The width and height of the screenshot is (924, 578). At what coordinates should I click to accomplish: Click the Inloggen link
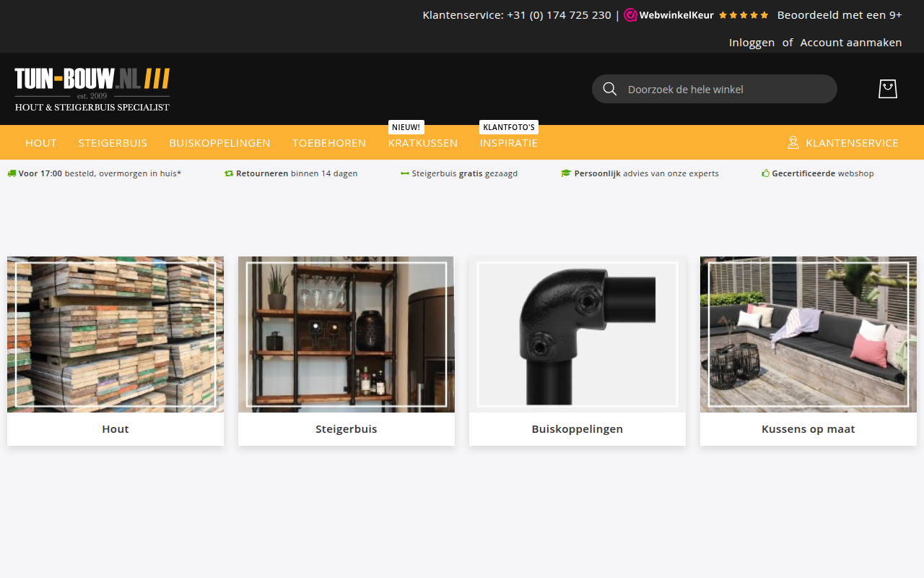751,43
